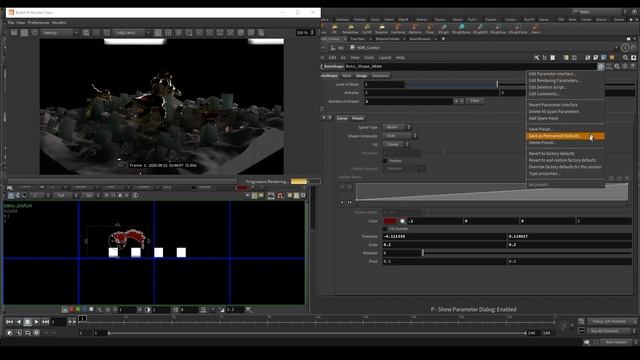Jump to last frame in playbar

click(x=45, y=322)
